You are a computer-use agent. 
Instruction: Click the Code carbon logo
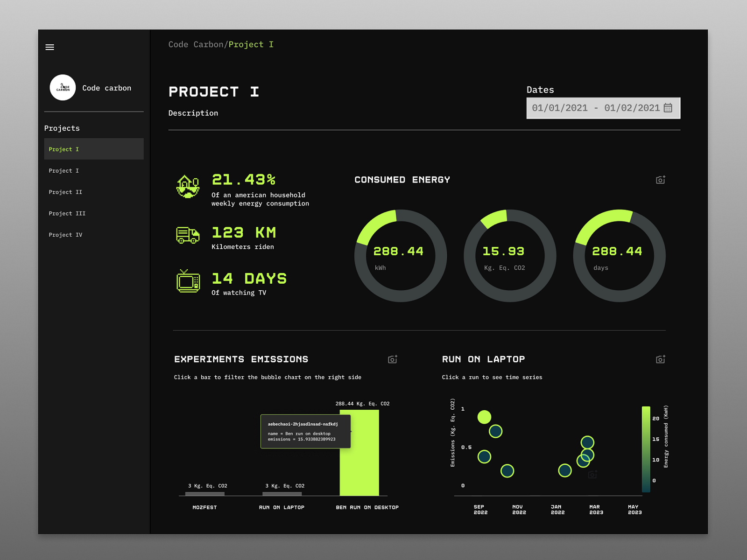pos(63,88)
